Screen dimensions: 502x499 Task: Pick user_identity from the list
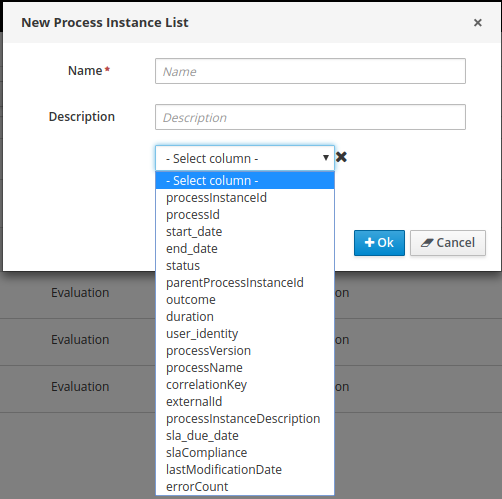245,334
